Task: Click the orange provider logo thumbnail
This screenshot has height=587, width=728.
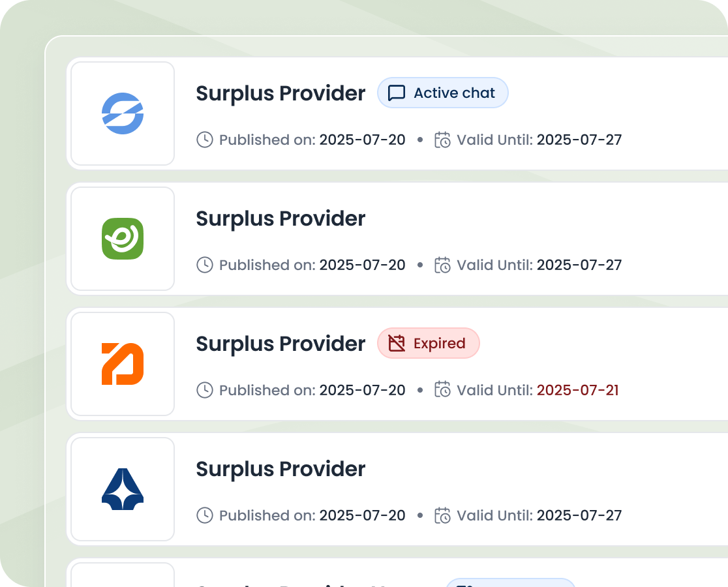Action: tap(123, 364)
